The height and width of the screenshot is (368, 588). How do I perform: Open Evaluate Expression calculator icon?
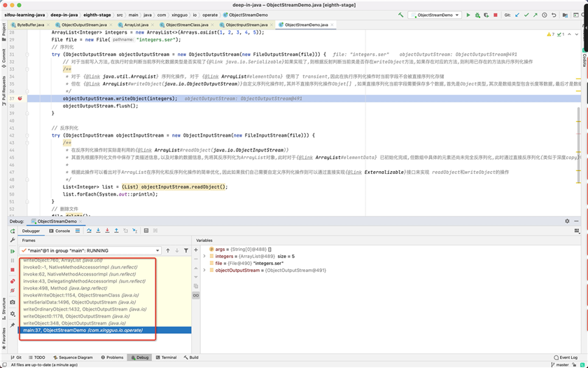[x=146, y=231]
